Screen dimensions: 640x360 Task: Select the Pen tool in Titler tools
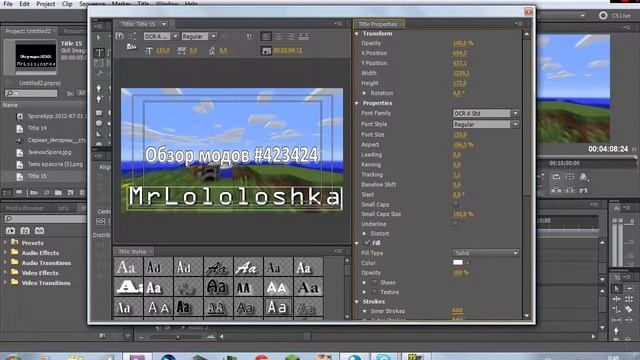tap(99, 88)
